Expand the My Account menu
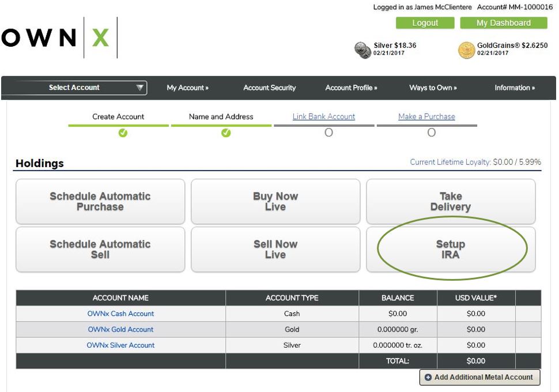The width and height of the screenshot is (559, 392). pos(187,88)
